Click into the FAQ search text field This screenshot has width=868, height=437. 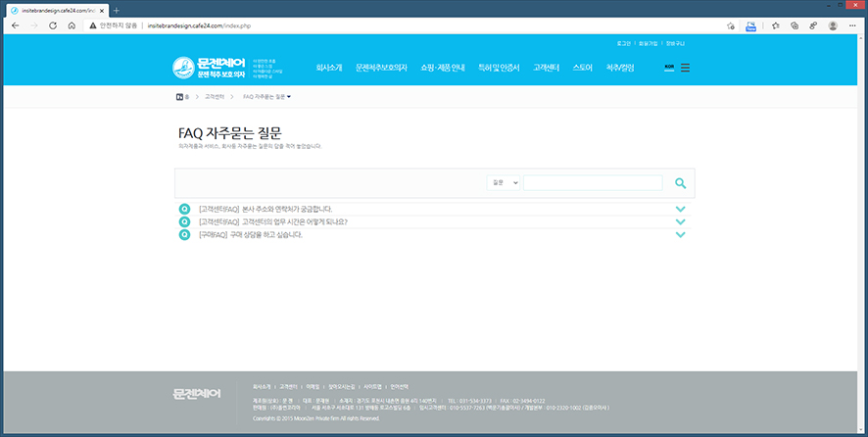pos(592,183)
